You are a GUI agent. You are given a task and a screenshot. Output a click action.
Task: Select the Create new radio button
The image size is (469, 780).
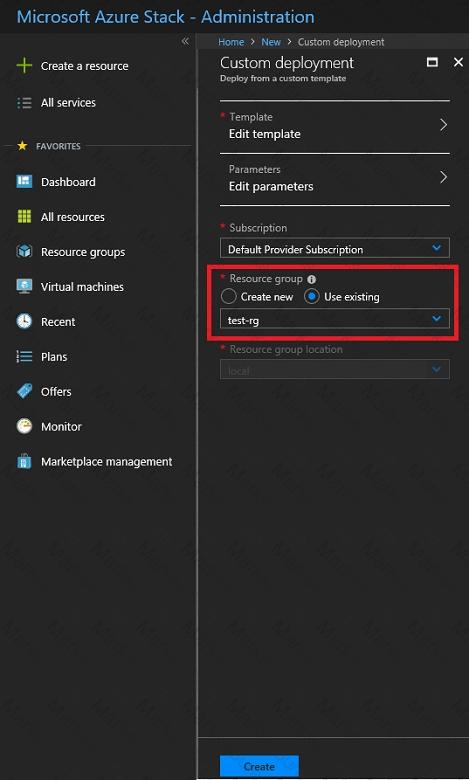point(228,296)
